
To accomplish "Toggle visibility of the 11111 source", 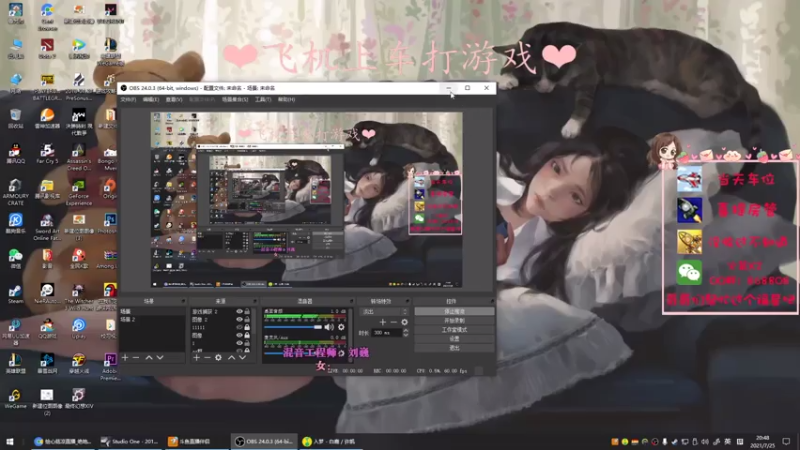I will 239,328.
